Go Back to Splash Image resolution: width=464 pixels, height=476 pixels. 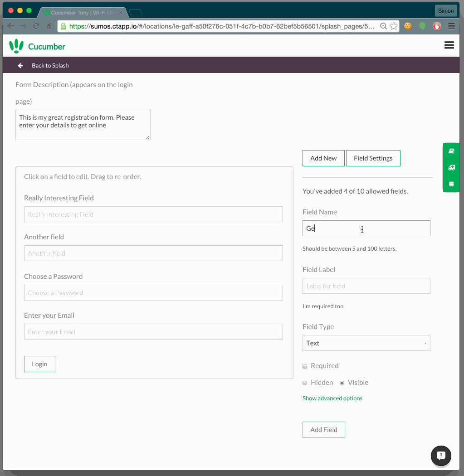tap(44, 66)
